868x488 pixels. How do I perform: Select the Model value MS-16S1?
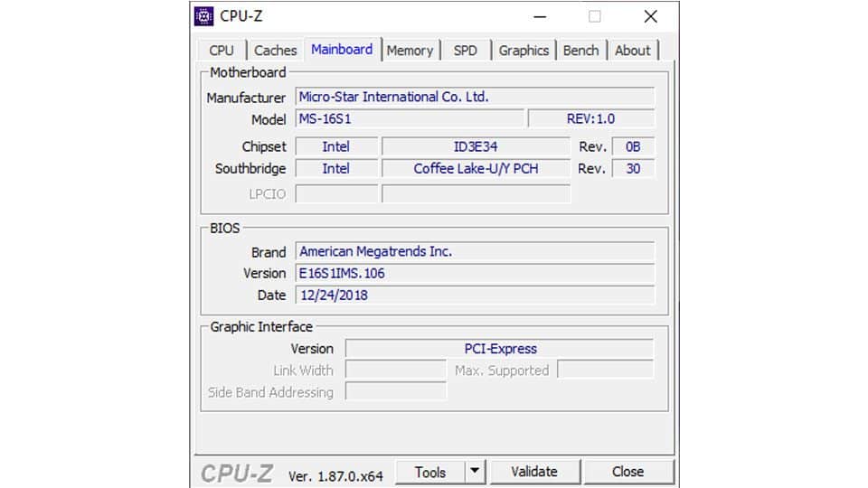point(410,119)
